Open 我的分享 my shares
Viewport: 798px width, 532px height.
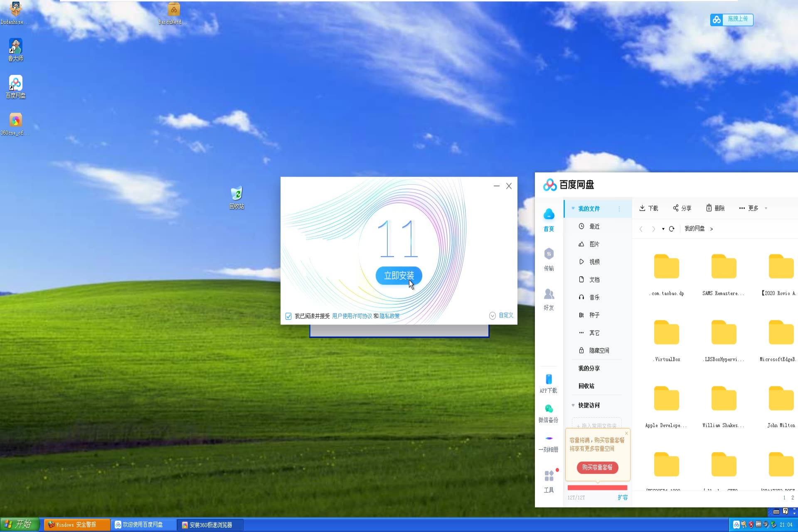point(589,368)
